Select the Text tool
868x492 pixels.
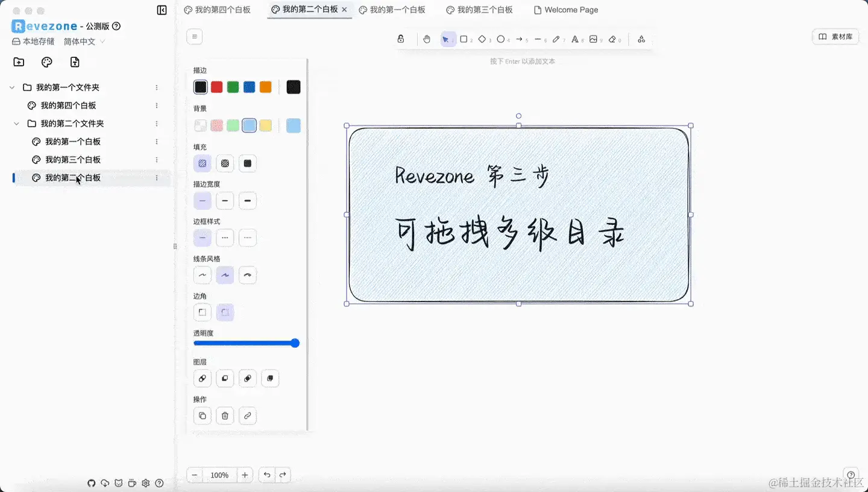click(x=574, y=39)
